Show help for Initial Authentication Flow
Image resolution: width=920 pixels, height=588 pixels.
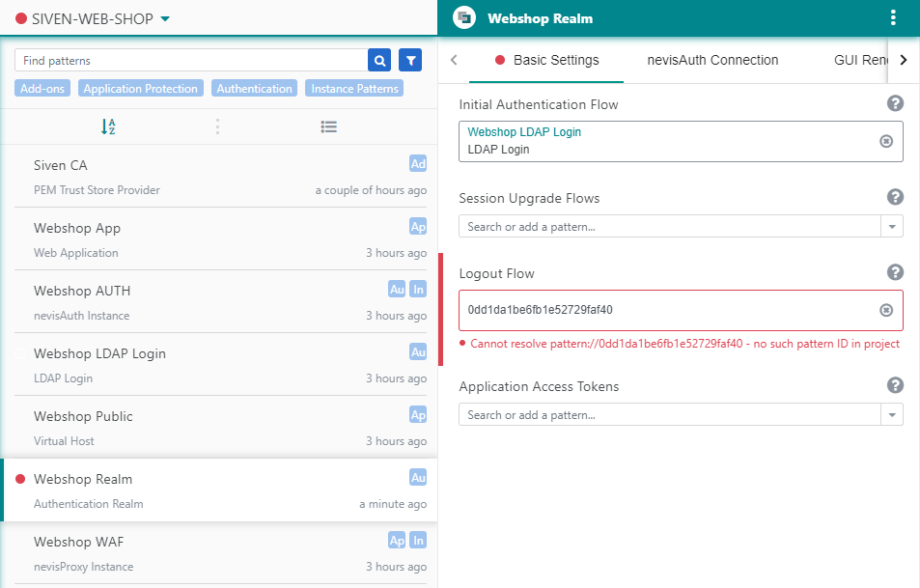pyautogui.click(x=895, y=104)
